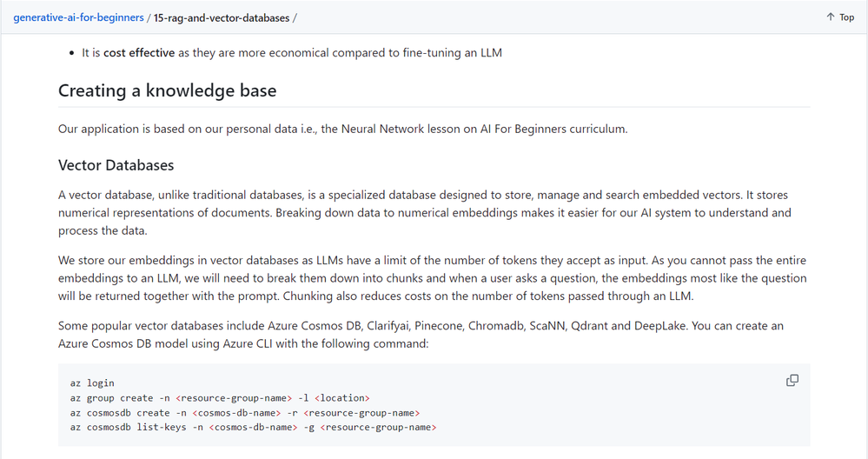Click paragraph starting A vector database, unlike

tap(425, 213)
